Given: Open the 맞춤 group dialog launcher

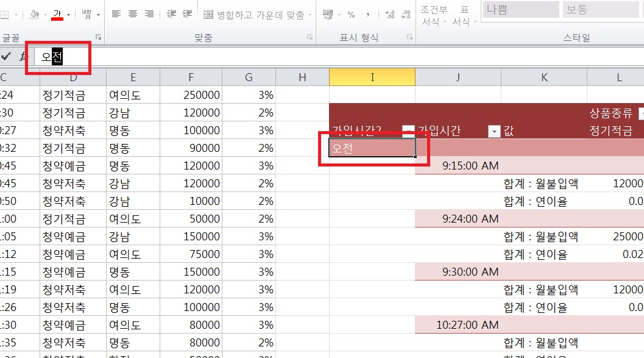Looking at the screenshot, I should pyautogui.click(x=310, y=37).
